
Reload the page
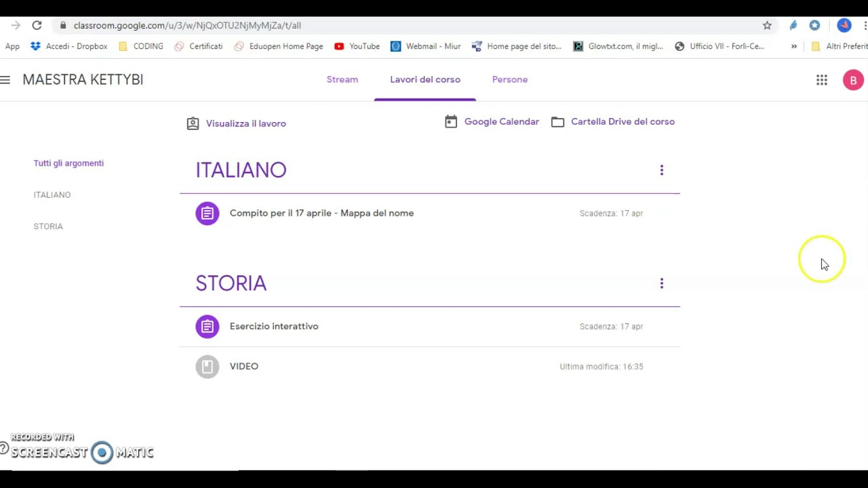coord(37,25)
